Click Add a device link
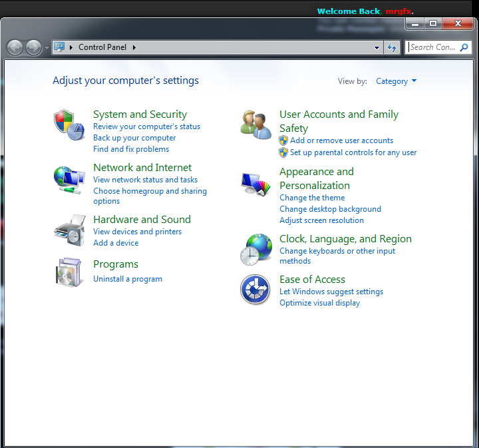The height and width of the screenshot is (448, 479). (x=116, y=243)
